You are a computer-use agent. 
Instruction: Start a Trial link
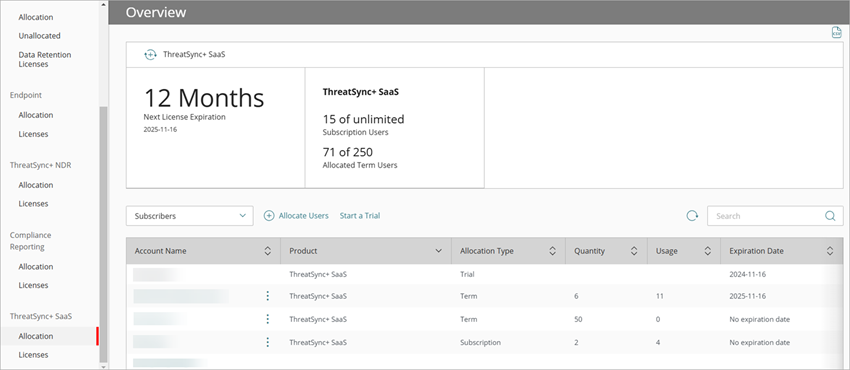pos(360,216)
